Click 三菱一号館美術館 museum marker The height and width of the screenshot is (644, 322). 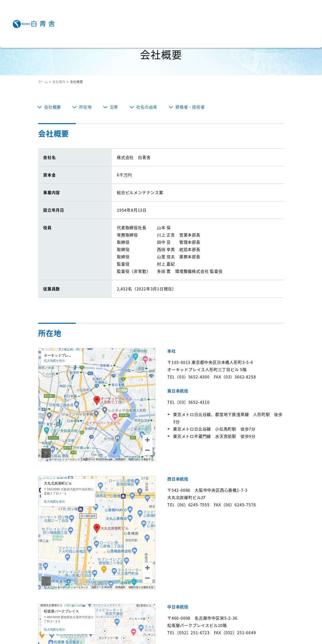tap(46, 430)
